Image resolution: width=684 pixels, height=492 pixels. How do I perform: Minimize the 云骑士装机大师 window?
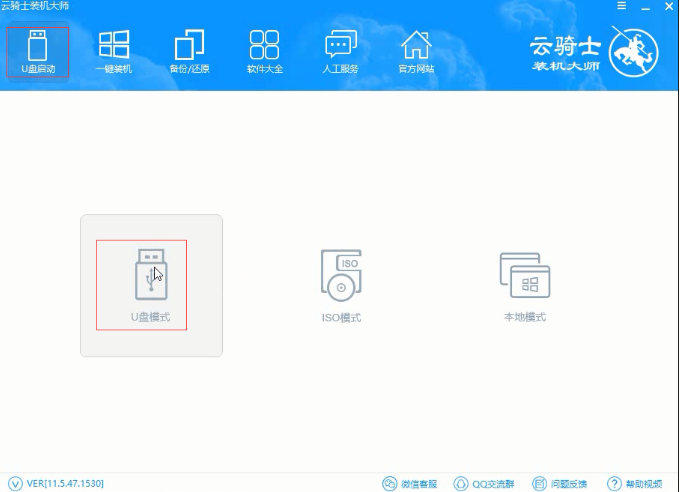(646, 7)
